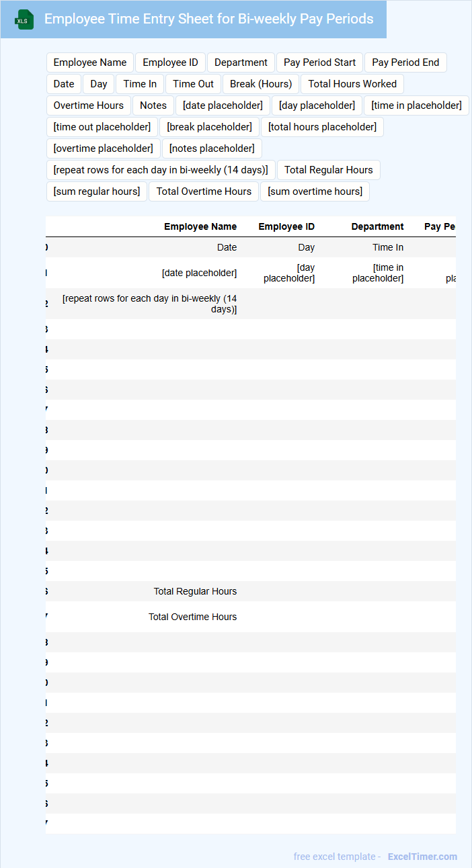Click the [time in placeholder] table cell

coord(378,273)
